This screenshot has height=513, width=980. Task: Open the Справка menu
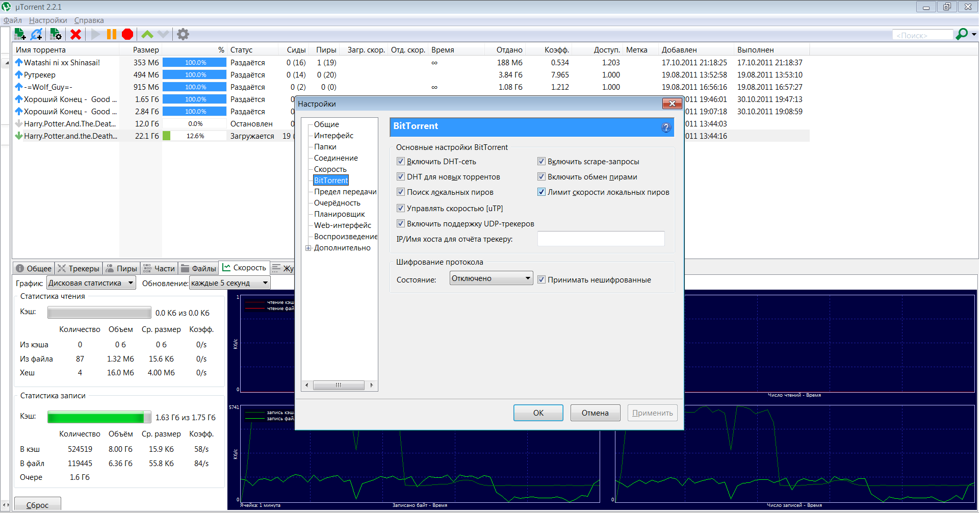pyautogui.click(x=89, y=20)
